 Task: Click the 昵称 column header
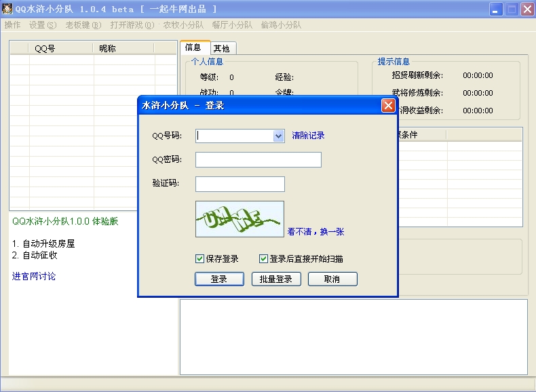[x=123, y=49]
